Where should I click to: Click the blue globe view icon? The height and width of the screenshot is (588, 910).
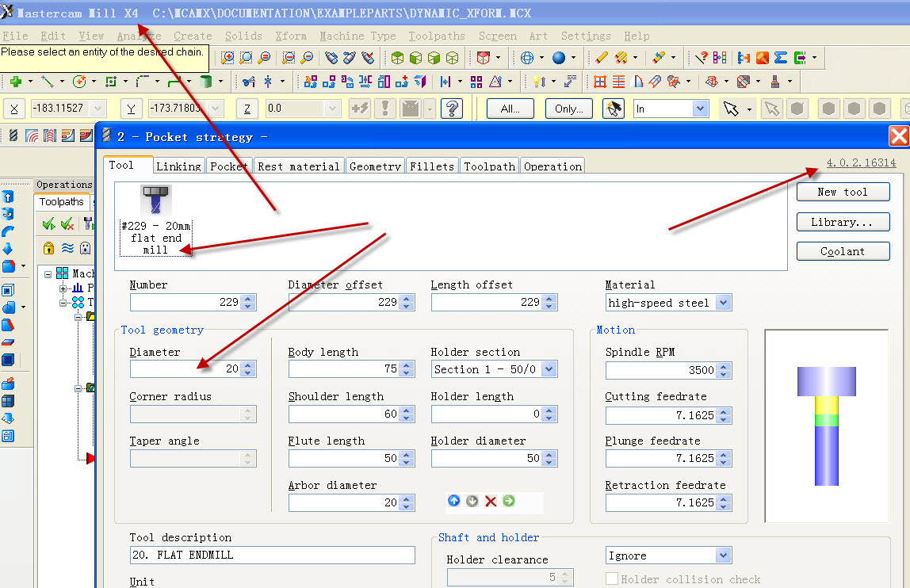527,58
